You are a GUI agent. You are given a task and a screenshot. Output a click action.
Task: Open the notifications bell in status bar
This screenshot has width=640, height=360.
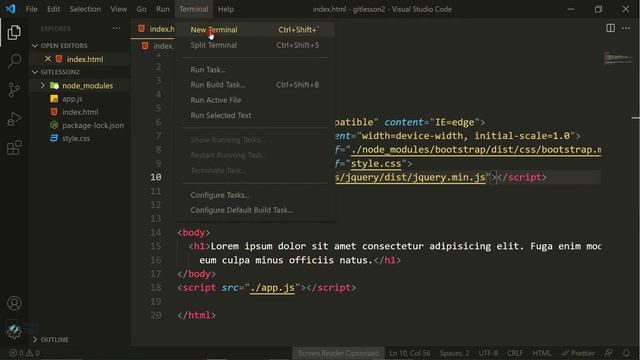click(626, 353)
